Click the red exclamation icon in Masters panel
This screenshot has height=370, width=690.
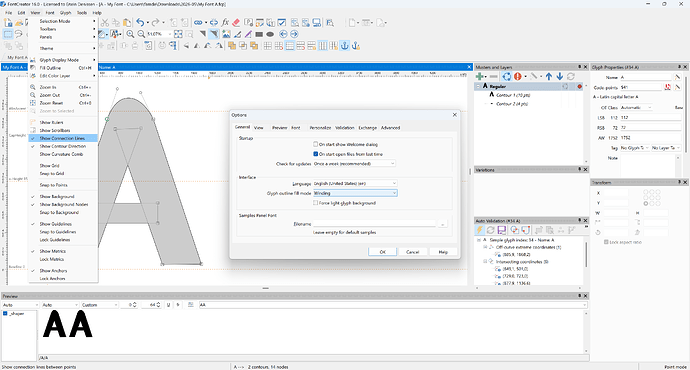pyautogui.click(x=518, y=77)
